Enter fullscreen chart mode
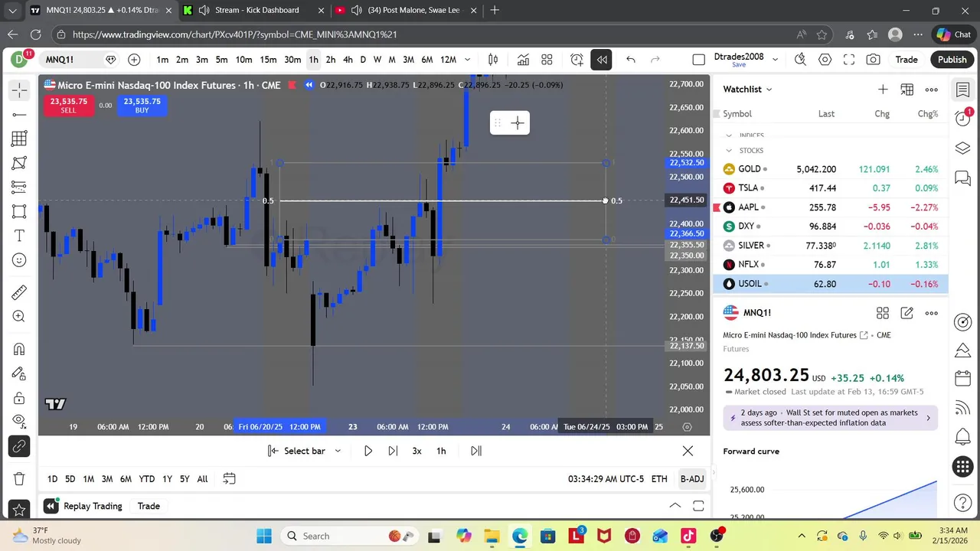The width and height of the screenshot is (980, 551). pos(849,60)
